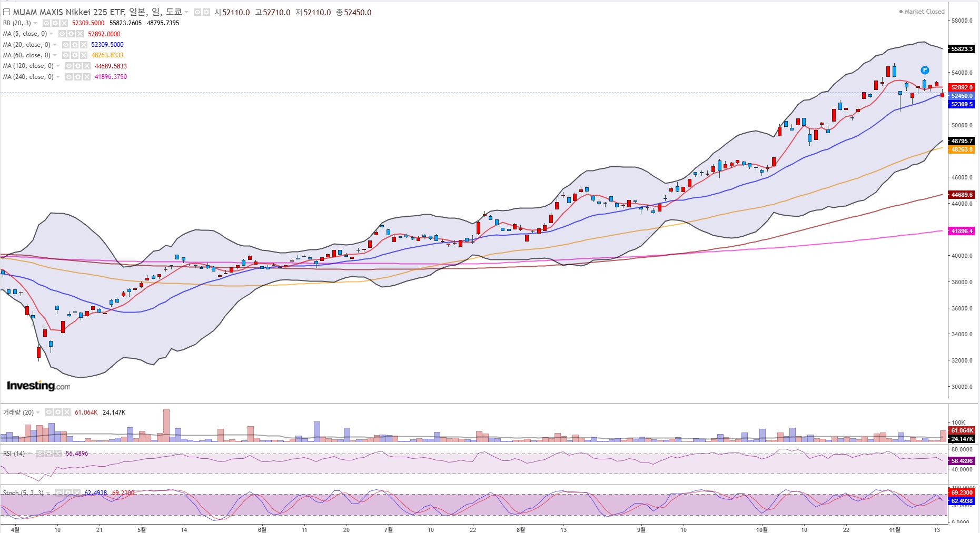Expand the MA (120, close, 0) dropdown arrow

coord(58,66)
